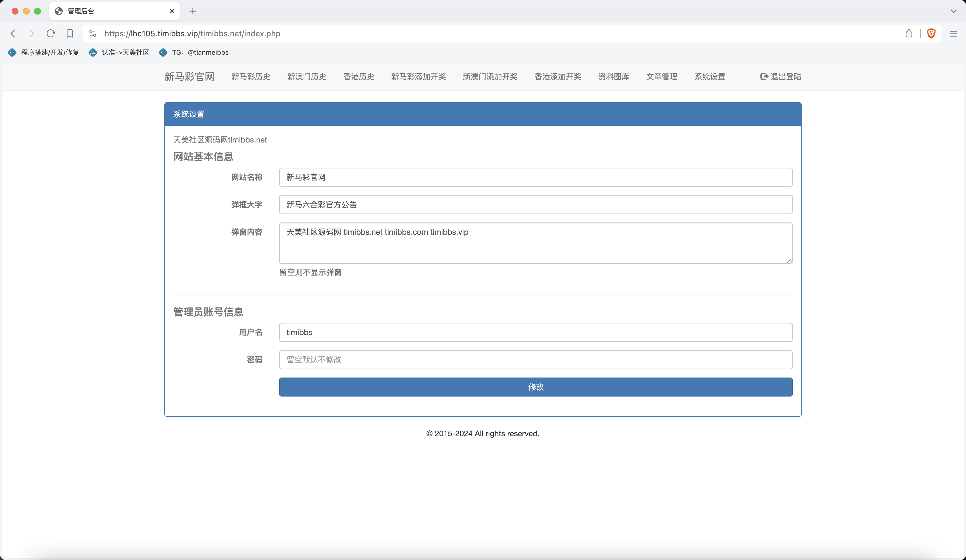Click the share icon in toolbar
This screenshot has height=560, width=966.
pyautogui.click(x=909, y=33)
